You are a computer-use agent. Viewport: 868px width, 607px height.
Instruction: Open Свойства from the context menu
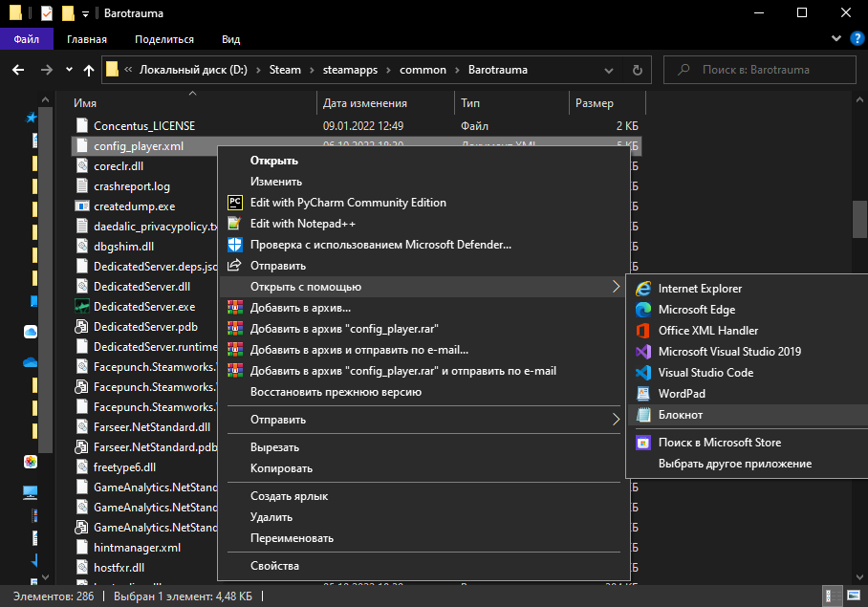tap(424, 566)
